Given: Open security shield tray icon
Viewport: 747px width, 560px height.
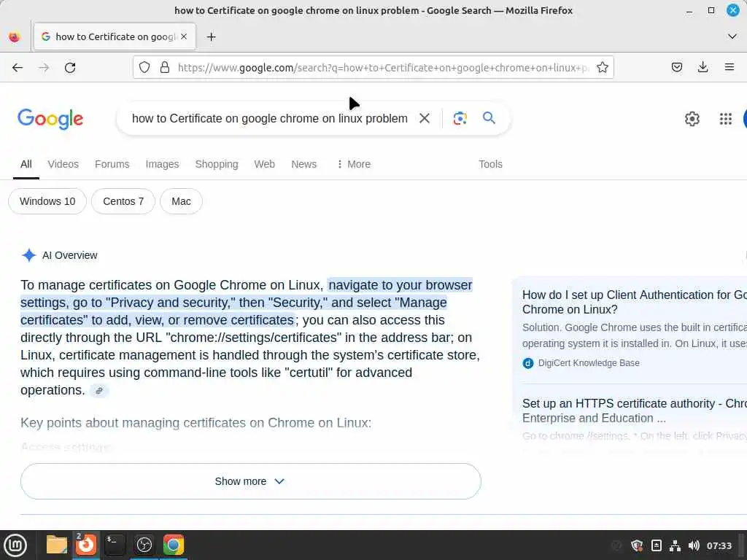Looking at the screenshot, I should pyautogui.click(x=637, y=545).
